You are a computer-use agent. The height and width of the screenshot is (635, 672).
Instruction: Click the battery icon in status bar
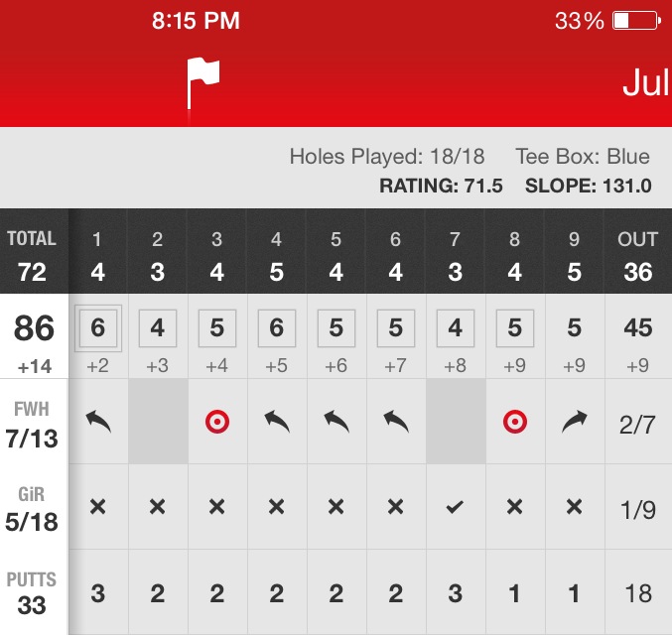pos(636,21)
